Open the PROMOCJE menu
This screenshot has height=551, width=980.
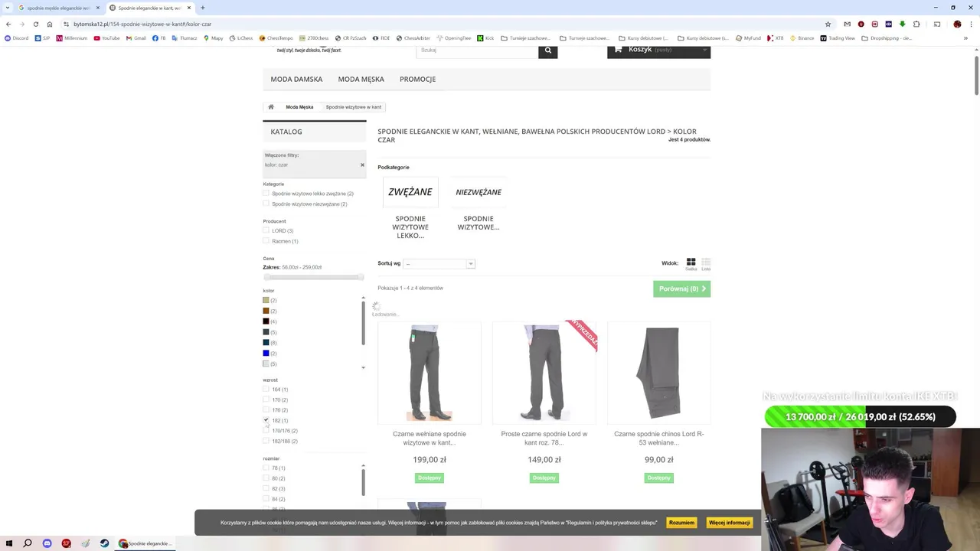click(x=417, y=79)
